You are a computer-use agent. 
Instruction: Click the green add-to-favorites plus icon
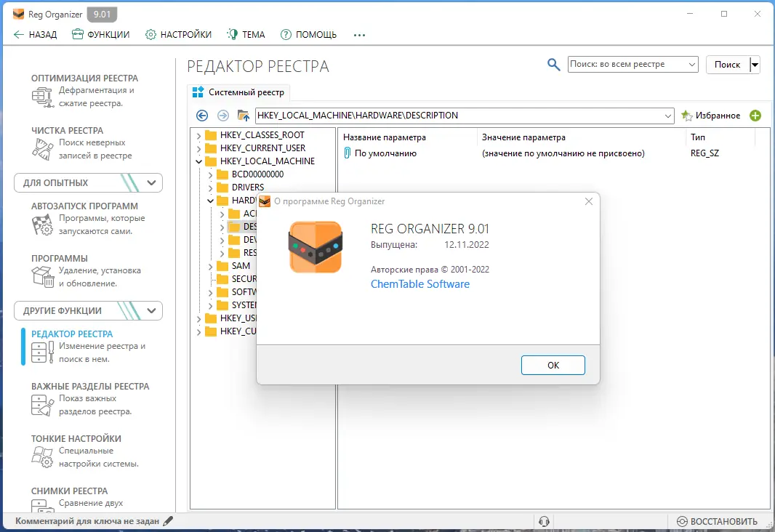pyautogui.click(x=755, y=116)
